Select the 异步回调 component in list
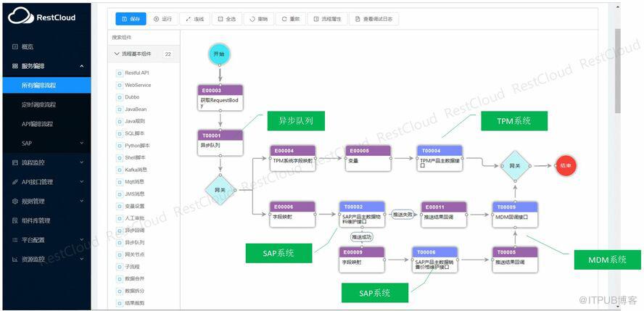644x311 pixels. coord(131,231)
